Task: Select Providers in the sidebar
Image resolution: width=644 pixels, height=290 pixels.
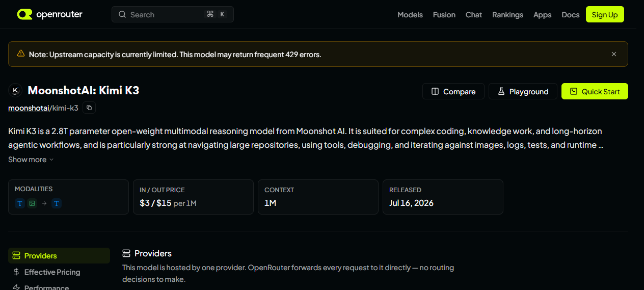Action: point(59,256)
